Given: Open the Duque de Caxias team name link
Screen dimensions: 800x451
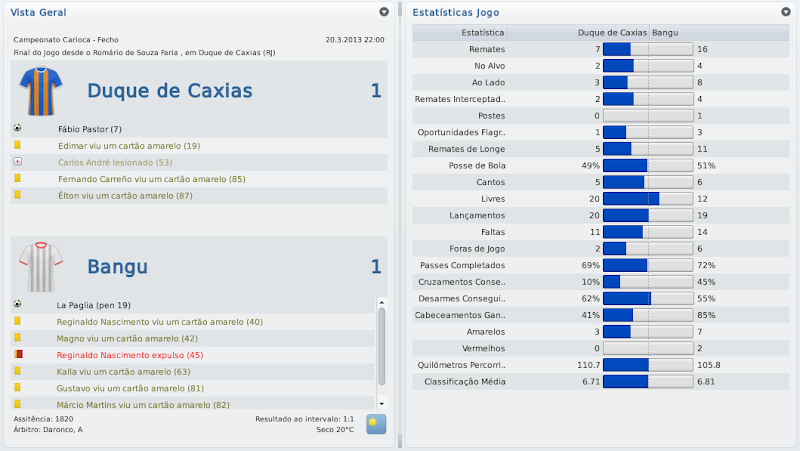Looking at the screenshot, I should pos(170,91).
